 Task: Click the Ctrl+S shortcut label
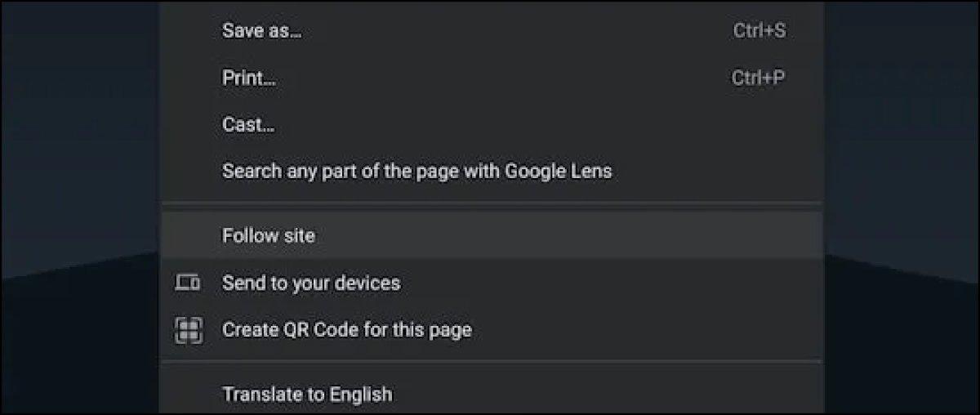(x=759, y=31)
